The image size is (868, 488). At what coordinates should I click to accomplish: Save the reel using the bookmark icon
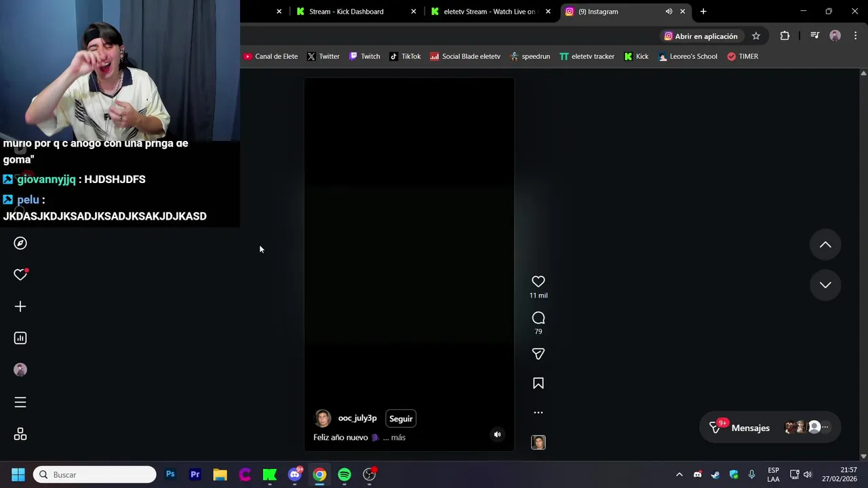coord(538,384)
